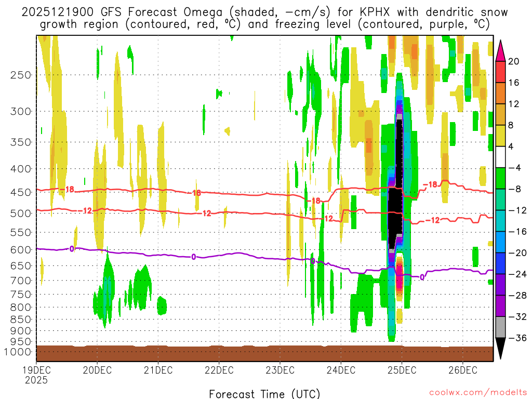The height and width of the screenshot is (399, 532).
Task: Select the 20DEC date label on time axis
Action: click(97, 370)
